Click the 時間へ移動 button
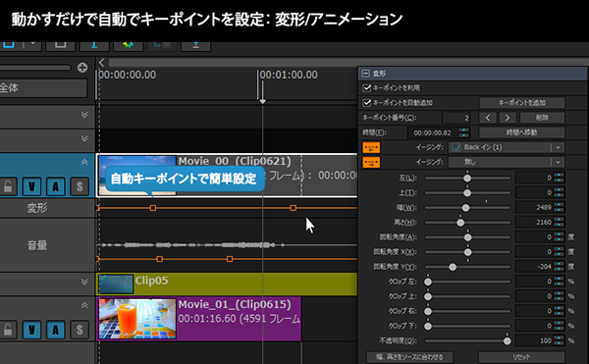Viewport: 589px width, 364px height. coord(522,132)
